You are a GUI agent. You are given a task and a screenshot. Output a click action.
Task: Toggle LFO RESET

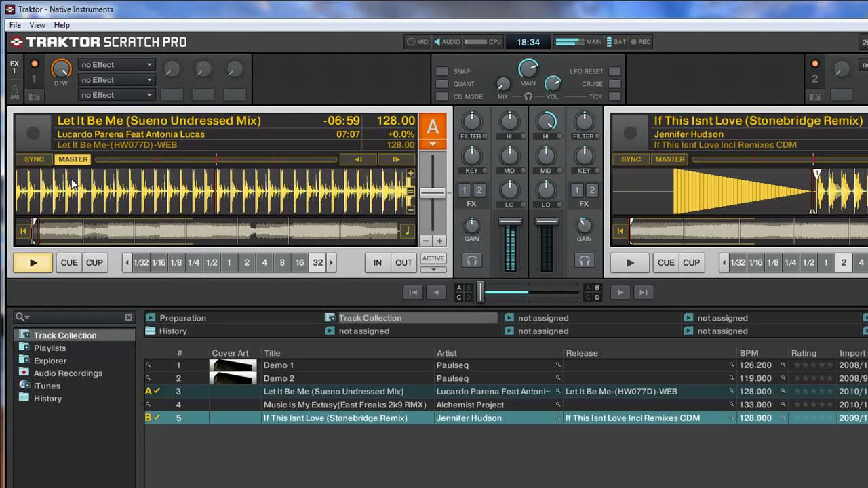point(614,71)
